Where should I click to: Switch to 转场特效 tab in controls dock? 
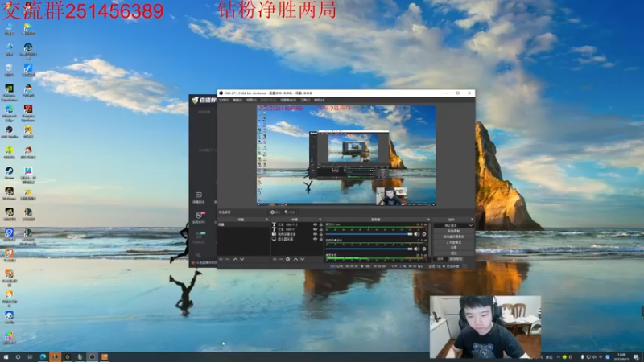click(456, 259)
